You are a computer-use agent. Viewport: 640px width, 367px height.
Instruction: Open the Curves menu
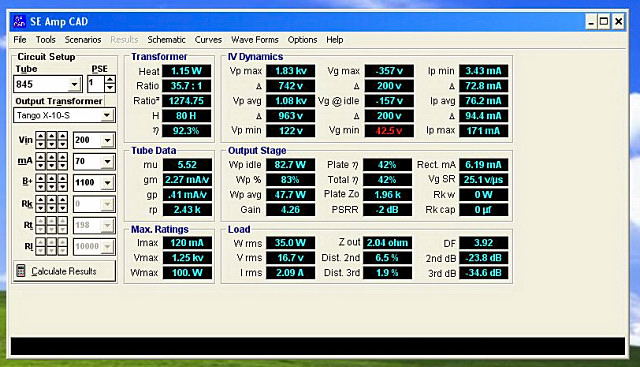pyautogui.click(x=208, y=40)
